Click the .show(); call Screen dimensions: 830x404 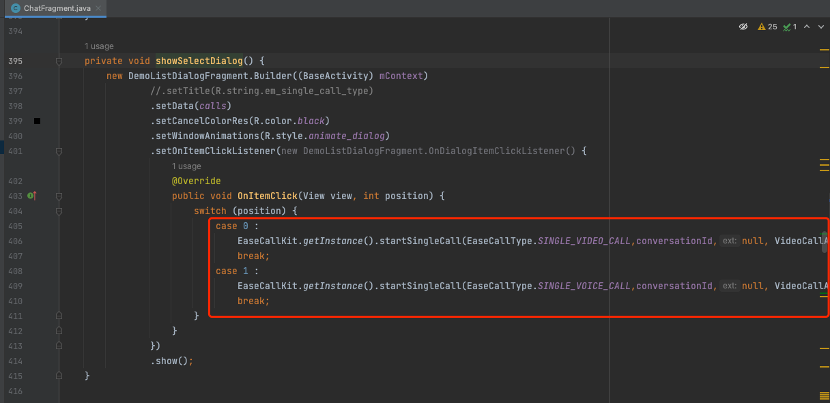point(172,361)
